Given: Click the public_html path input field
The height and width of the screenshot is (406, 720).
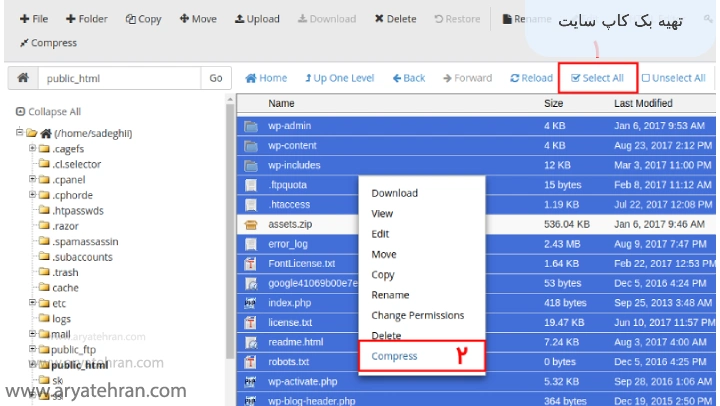Looking at the screenshot, I should tap(118, 78).
